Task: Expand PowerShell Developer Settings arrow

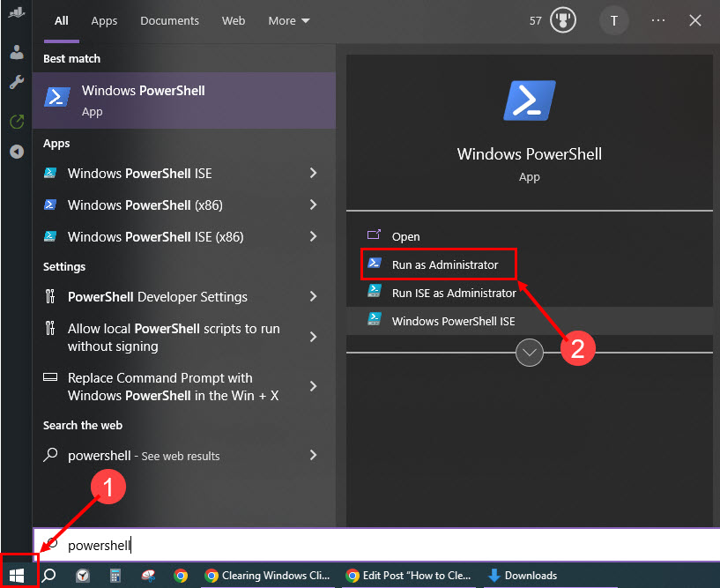Action: (x=313, y=297)
